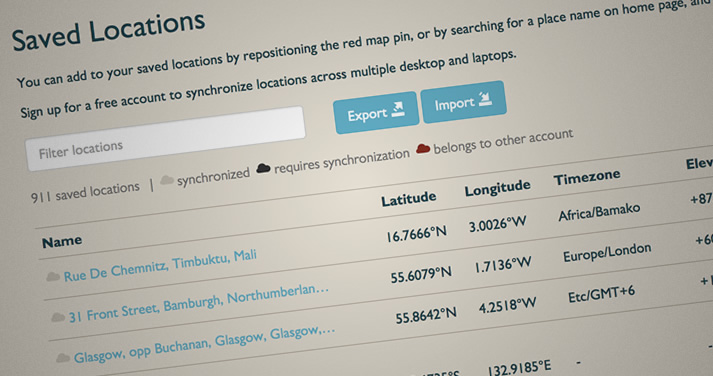
Task: Click the Saved Locations page heading
Action: tap(108, 30)
